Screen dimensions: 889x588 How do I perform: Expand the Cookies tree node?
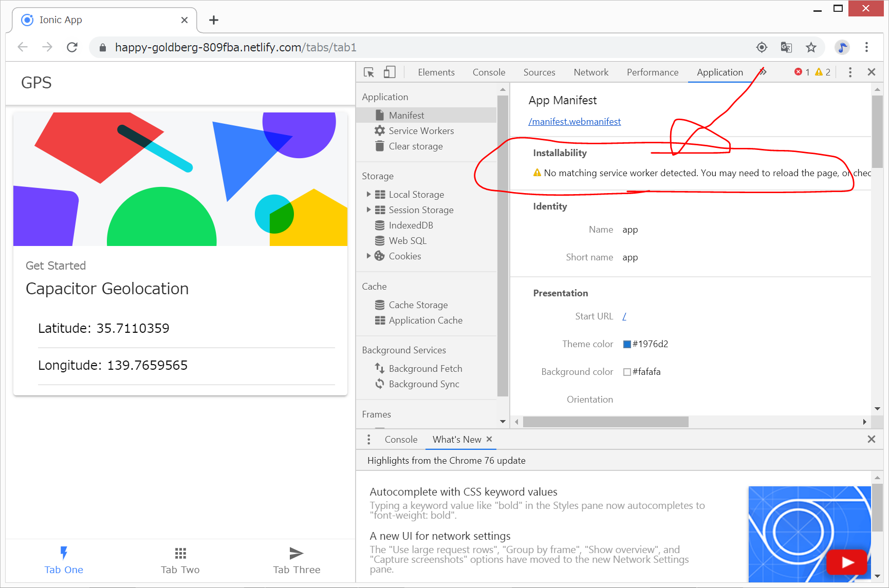[x=368, y=256]
